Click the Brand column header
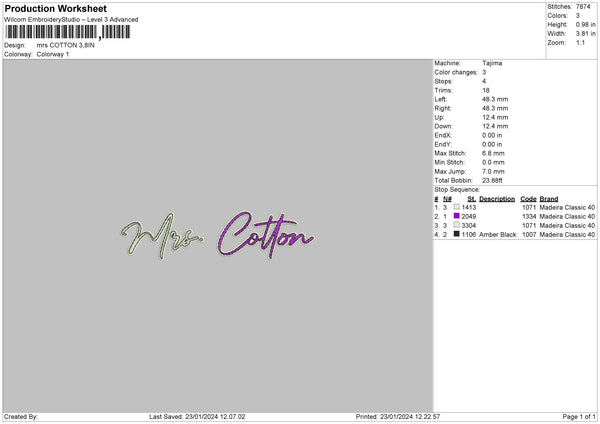Image resolution: width=600 pixels, height=424 pixels. [x=549, y=199]
